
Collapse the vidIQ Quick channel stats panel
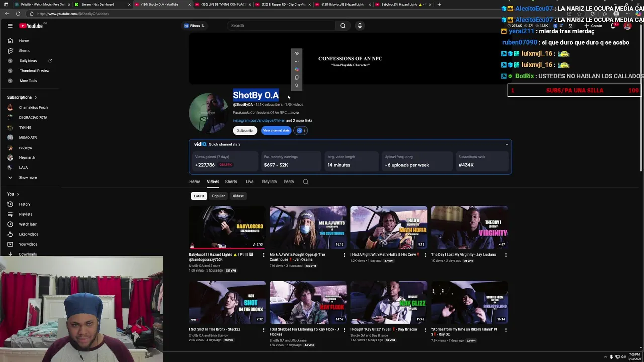507,145
